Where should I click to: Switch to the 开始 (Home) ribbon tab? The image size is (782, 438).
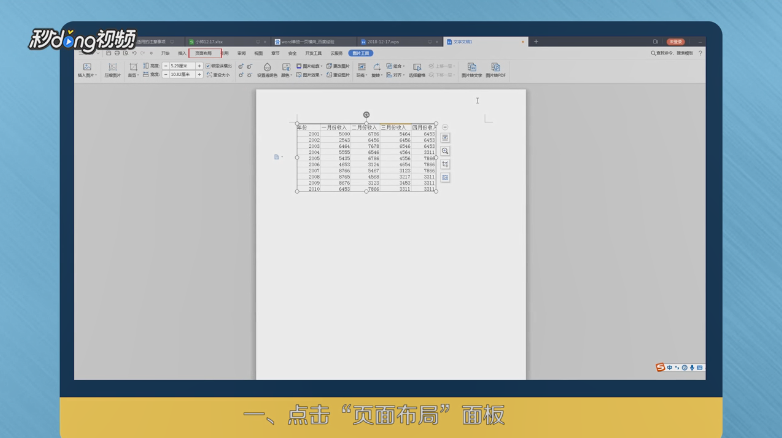click(165, 53)
